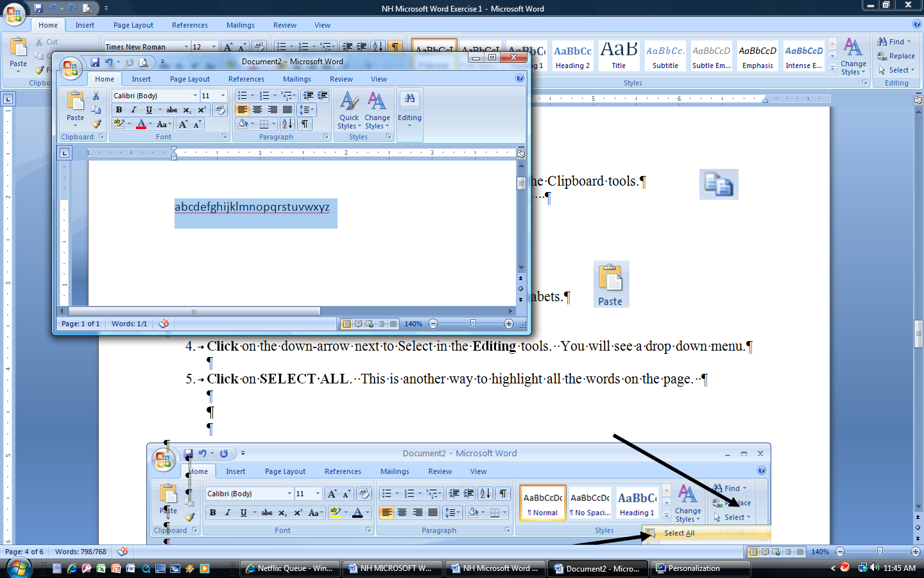Toggle Show/Hide paragraph marks in NH Exercise ribbon
Viewport: 924px width, 578px height.
(x=396, y=46)
